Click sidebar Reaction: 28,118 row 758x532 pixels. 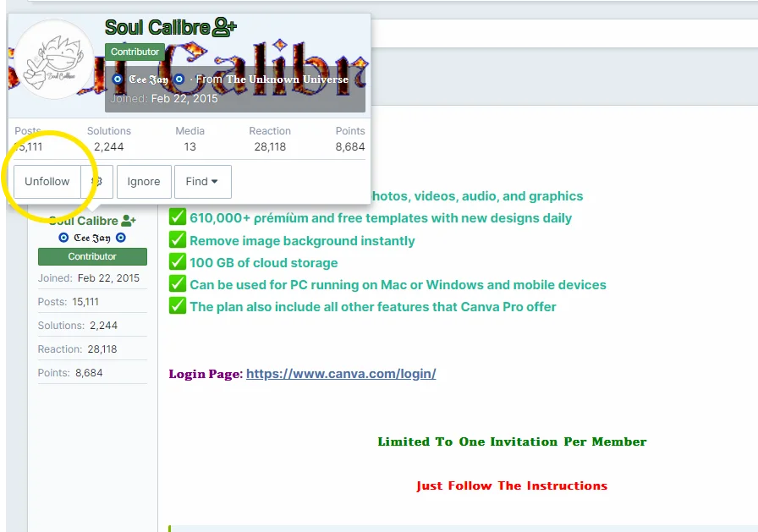click(x=92, y=349)
